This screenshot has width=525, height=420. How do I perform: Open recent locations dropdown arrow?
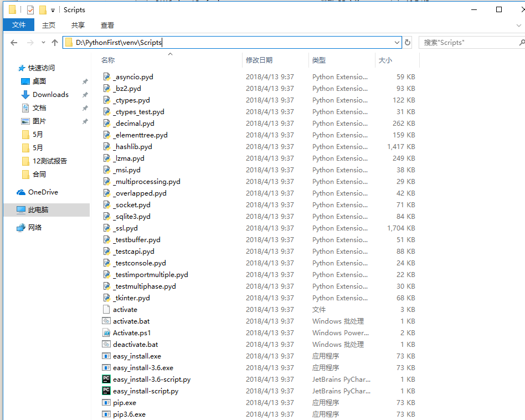(43, 43)
